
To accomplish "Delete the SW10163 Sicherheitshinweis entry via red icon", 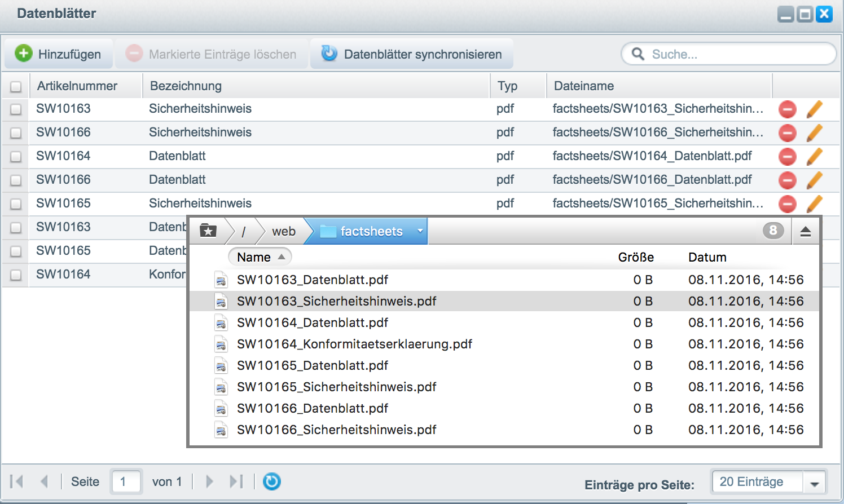I will click(788, 109).
